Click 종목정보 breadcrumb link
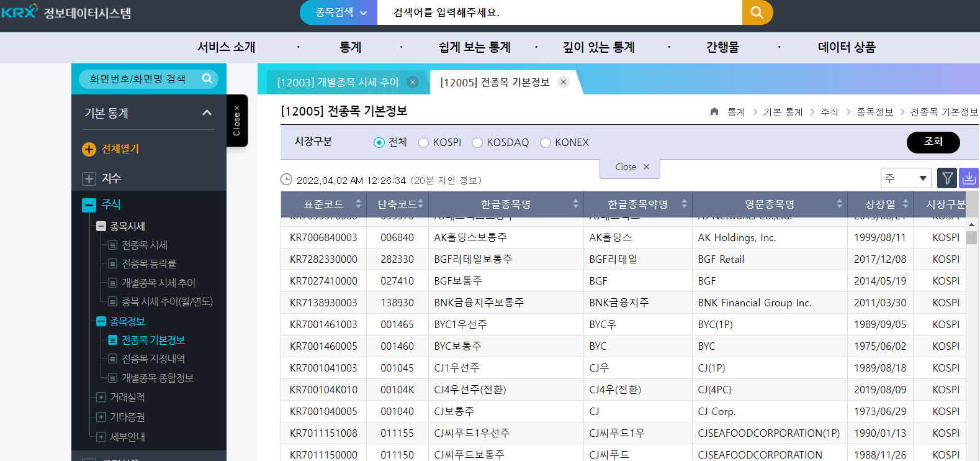Viewport: 980px width, 461px height. pyautogui.click(x=875, y=112)
